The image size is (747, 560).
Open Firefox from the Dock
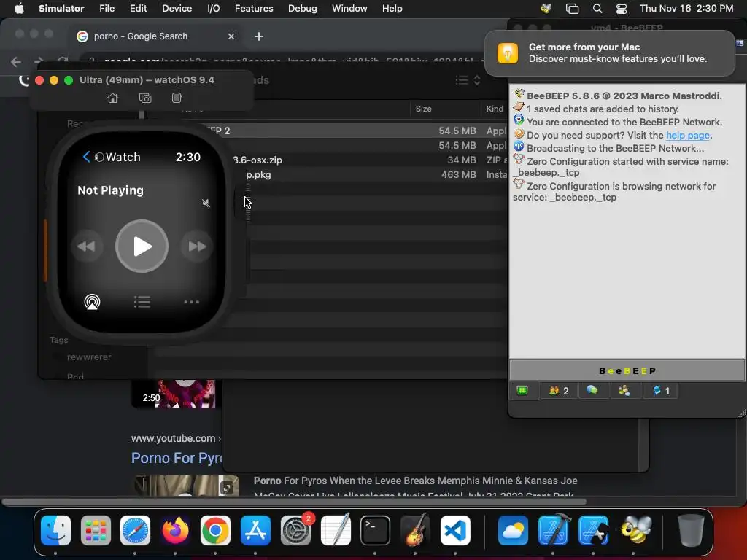pyautogui.click(x=175, y=531)
